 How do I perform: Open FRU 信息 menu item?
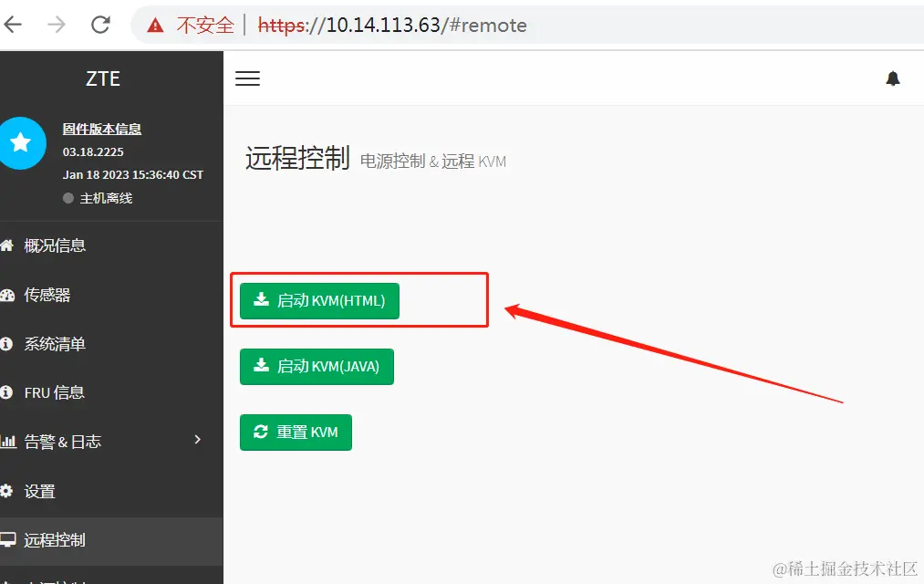[111, 392]
